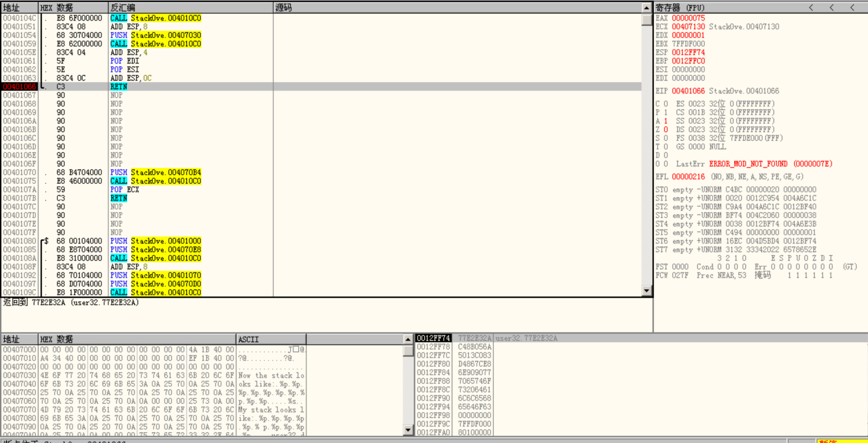Viewport: 868px width, 443px height.
Task: Click the memory dump scrollbar up arrow
Action: click(408, 339)
